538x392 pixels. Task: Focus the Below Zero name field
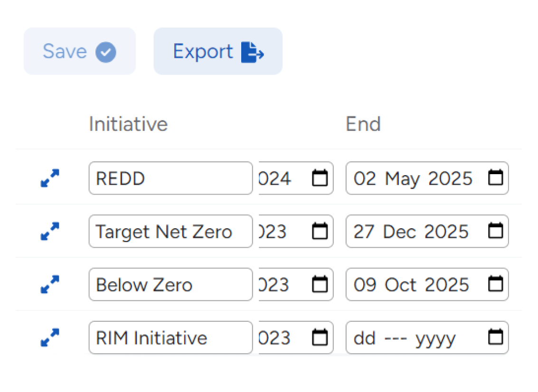tap(170, 285)
